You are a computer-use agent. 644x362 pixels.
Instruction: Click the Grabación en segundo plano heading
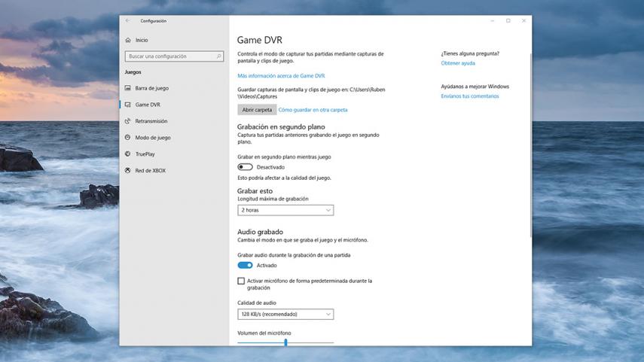281,127
